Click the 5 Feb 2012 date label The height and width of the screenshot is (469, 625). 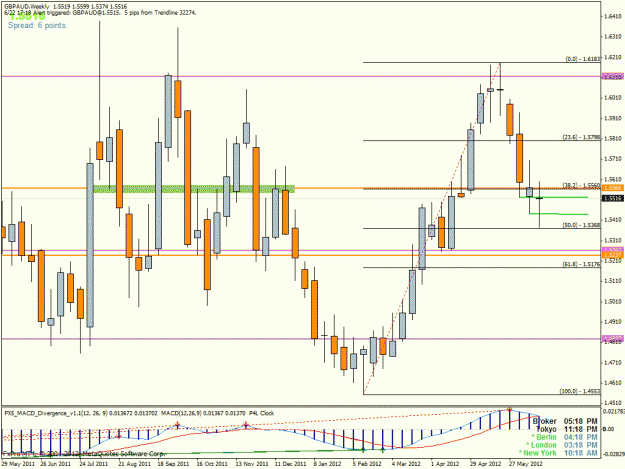pos(367,464)
